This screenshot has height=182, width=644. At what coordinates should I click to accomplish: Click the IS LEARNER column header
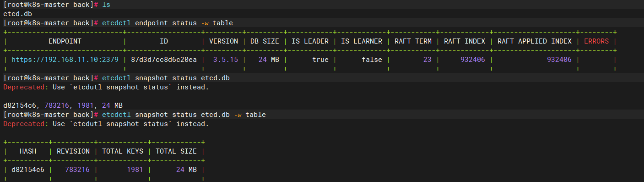tap(362, 41)
